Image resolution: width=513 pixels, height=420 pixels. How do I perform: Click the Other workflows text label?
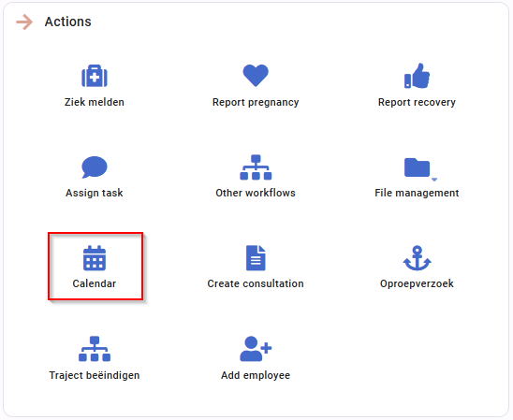click(256, 193)
